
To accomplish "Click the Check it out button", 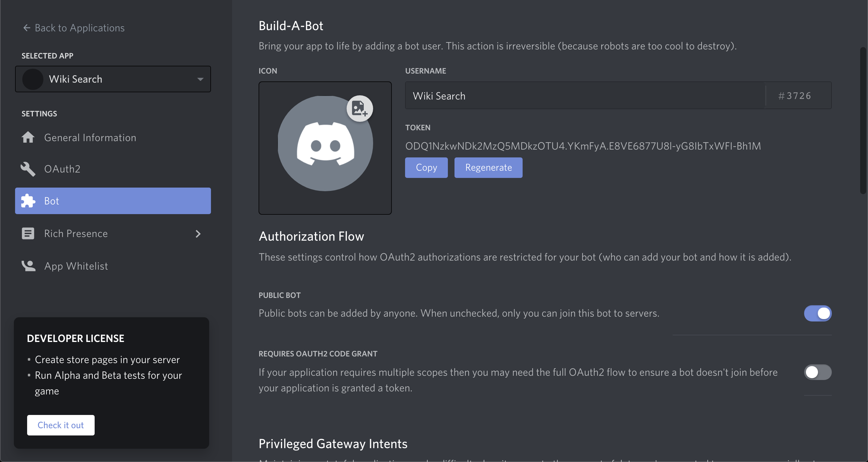I will pos(61,425).
